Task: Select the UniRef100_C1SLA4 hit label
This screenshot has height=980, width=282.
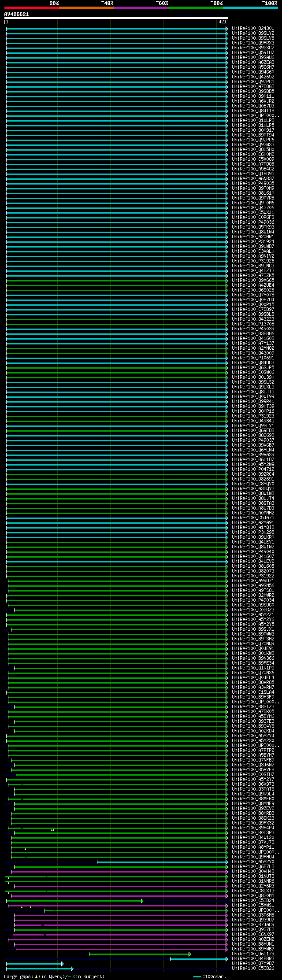Action: pos(253,692)
